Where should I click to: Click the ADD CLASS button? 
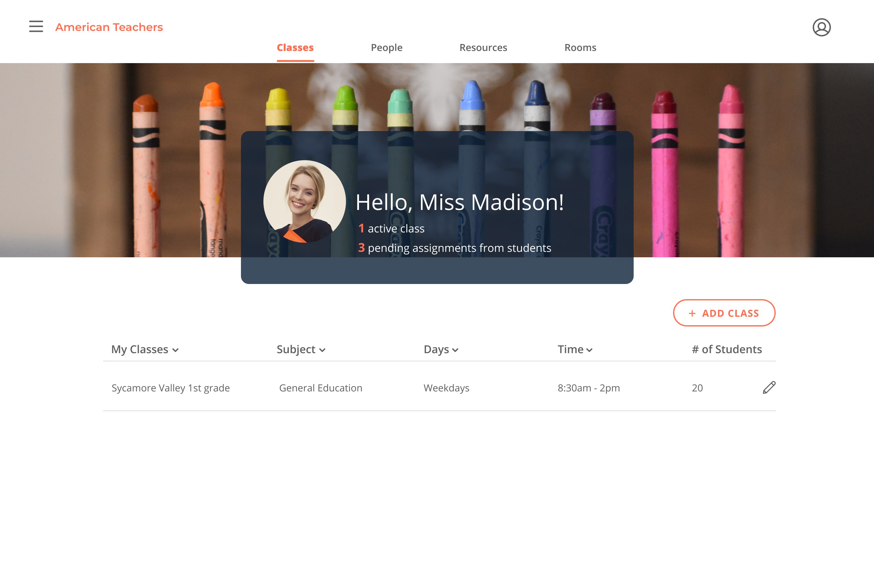pyautogui.click(x=724, y=313)
